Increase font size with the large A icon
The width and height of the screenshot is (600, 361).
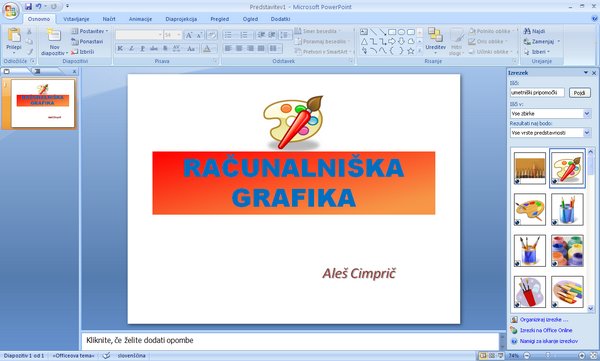pos(189,35)
